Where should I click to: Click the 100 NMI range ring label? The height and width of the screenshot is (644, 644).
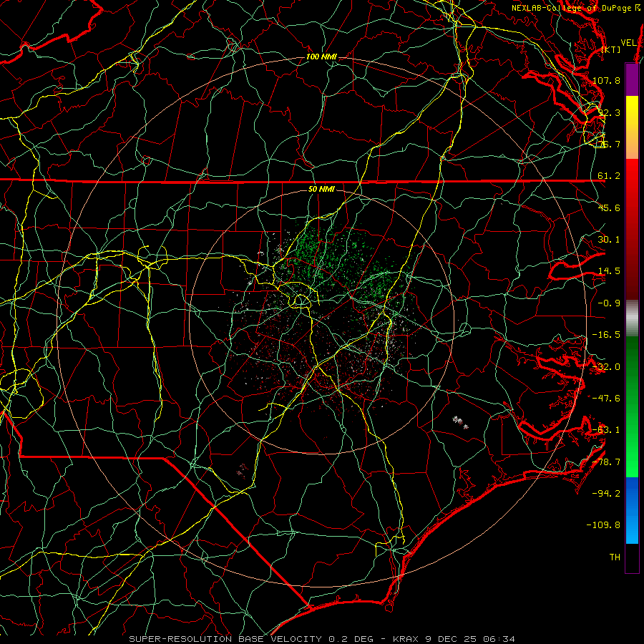click(x=321, y=57)
